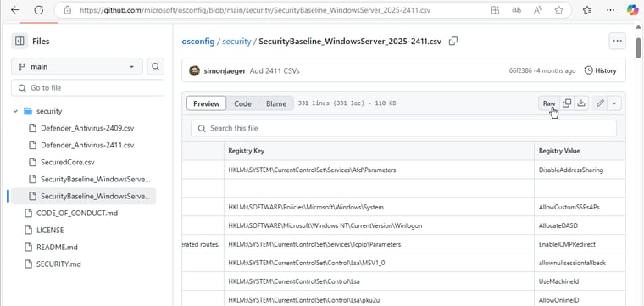Click the Go to file field
The image size is (644, 306).
(87, 88)
